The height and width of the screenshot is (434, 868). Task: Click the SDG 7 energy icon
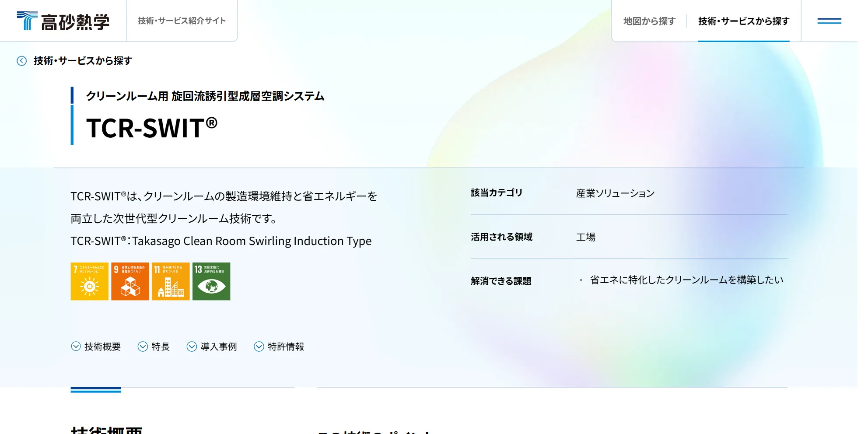89,281
